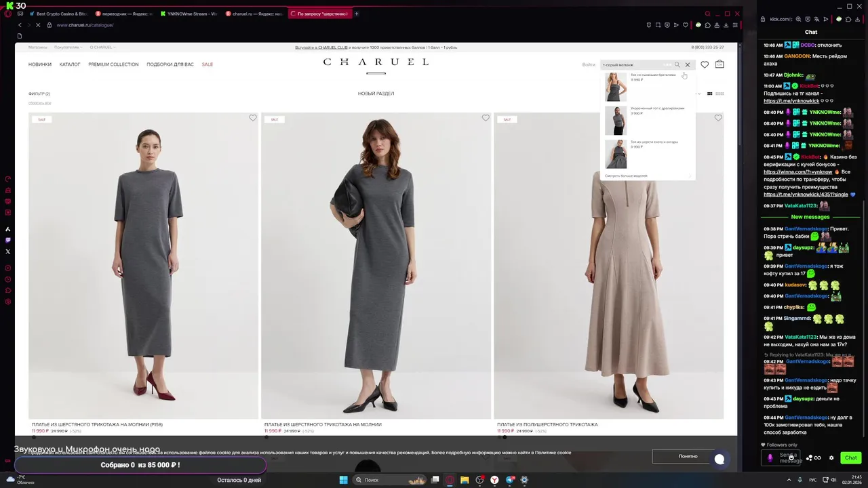Screen dimensions: 868x488
Task: Switch to small grid view icon
Action: (x=719, y=94)
